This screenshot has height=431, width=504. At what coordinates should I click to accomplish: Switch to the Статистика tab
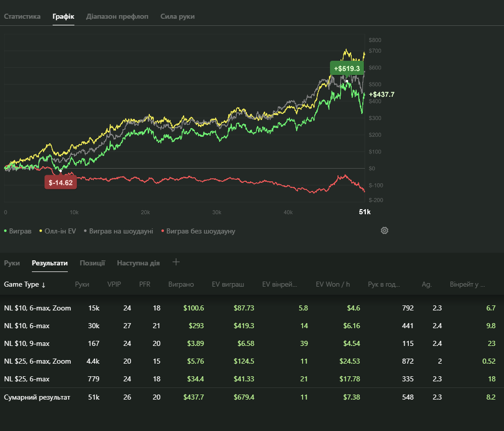coord(22,16)
